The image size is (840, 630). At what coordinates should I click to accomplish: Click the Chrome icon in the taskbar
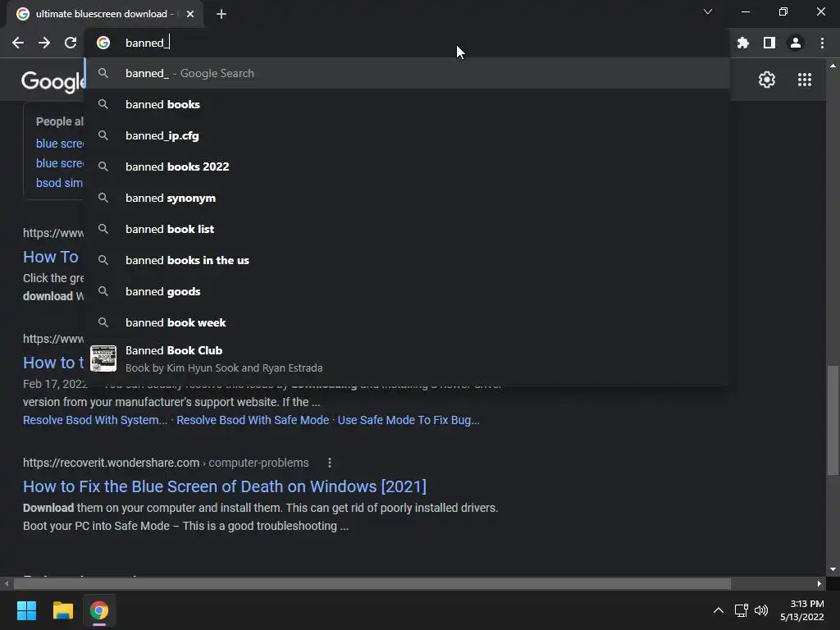tap(99, 610)
